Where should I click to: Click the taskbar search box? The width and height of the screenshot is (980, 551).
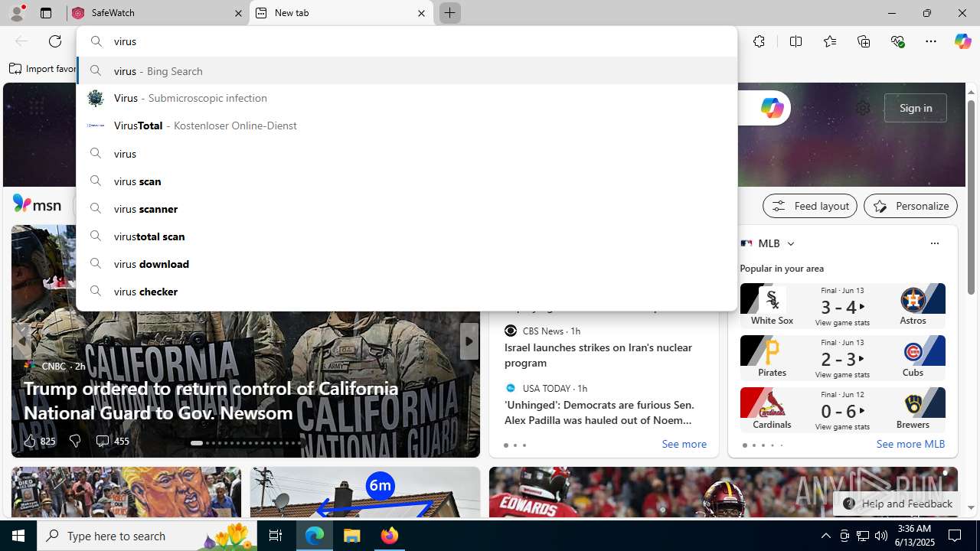pyautogui.click(x=147, y=536)
